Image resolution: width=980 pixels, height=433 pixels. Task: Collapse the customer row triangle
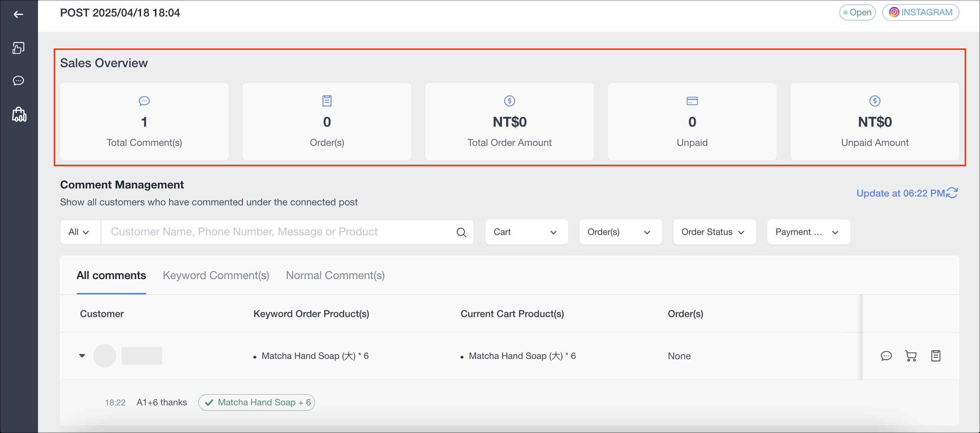point(82,356)
